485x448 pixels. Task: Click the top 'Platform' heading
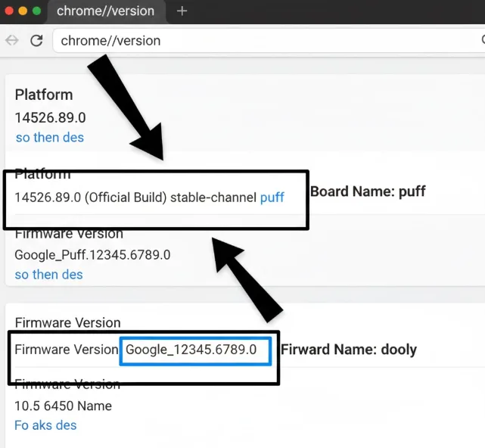(44, 95)
